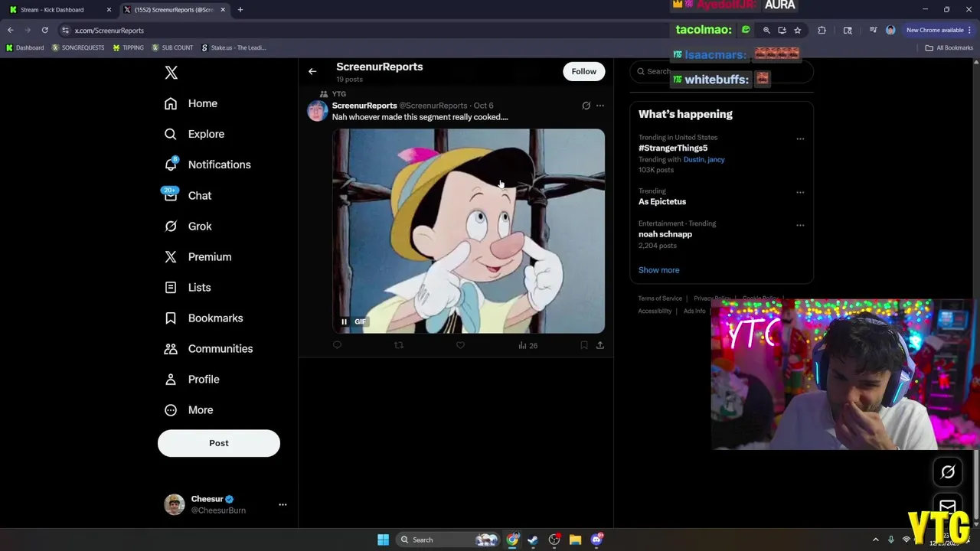The height and width of the screenshot is (551, 980).
Task: Open Lists in the sidebar
Action: coord(188,287)
